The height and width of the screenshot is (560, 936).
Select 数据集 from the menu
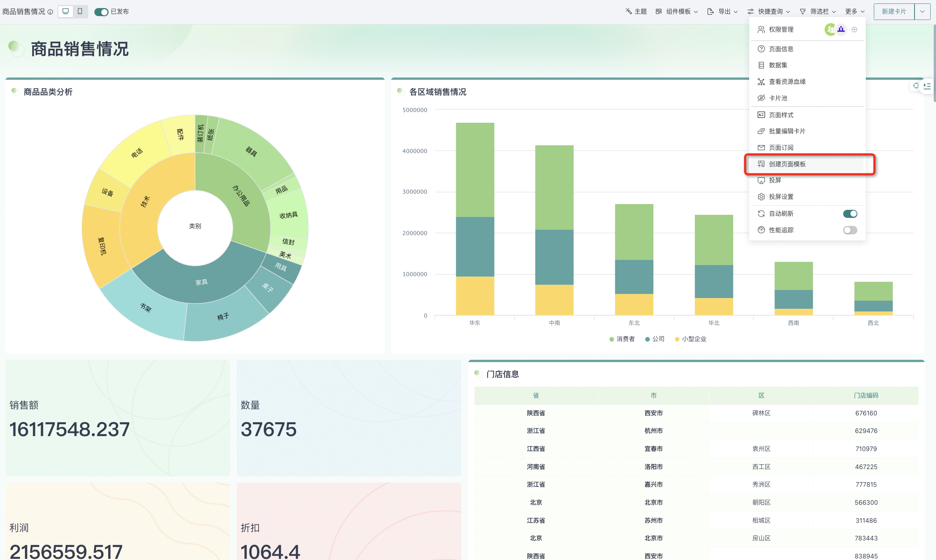tap(807, 65)
